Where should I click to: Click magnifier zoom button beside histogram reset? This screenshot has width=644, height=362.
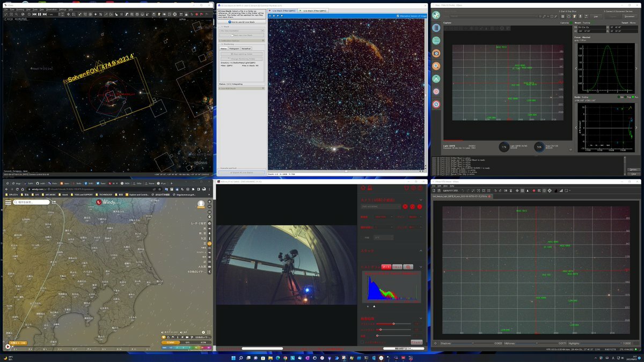(x=408, y=267)
